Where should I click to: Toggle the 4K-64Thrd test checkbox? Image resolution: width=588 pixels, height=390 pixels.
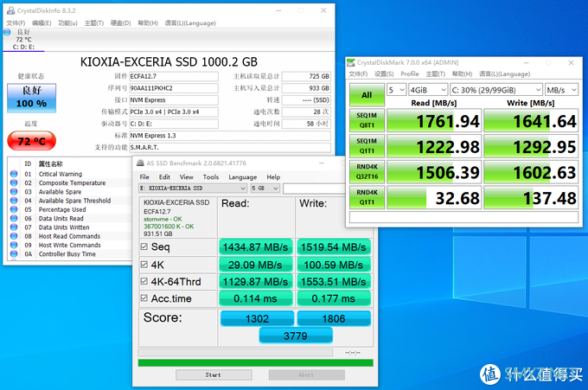pyautogui.click(x=144, y=281)
